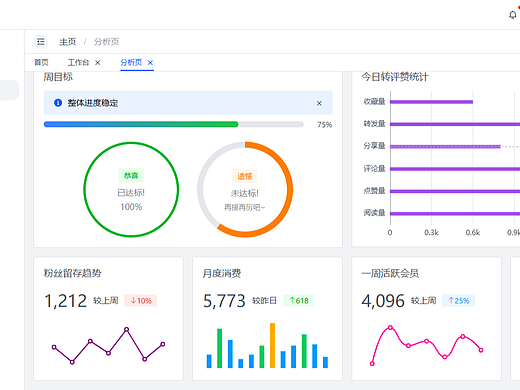The height and width of the screenshot is (390, 520).
Task: Click the 遗憾 orange tag
Action: 245,176
